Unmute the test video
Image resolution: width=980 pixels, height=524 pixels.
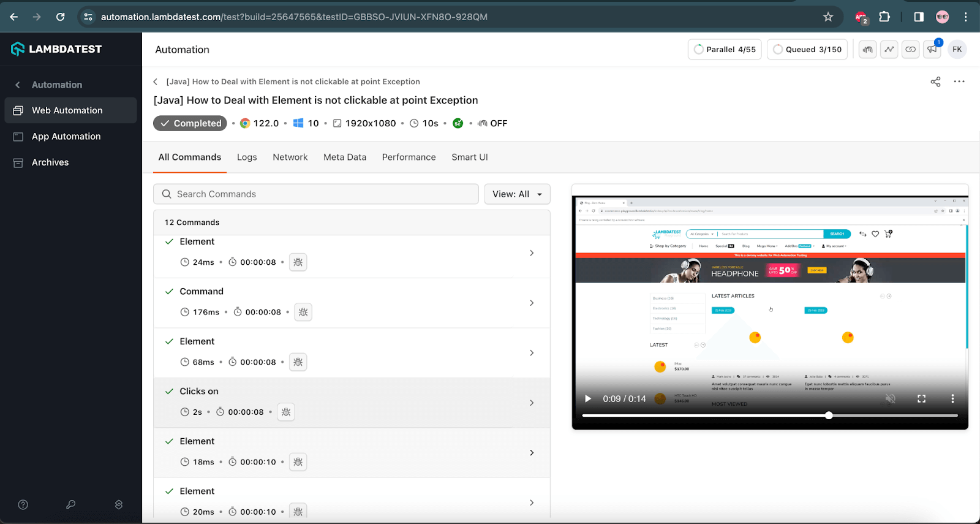[x=891, y=399]
